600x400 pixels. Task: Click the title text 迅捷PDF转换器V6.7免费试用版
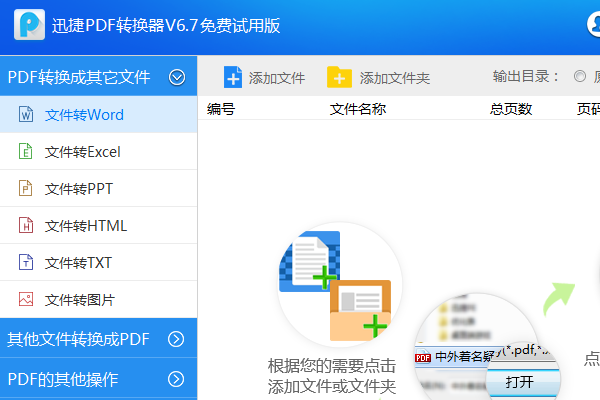166,26
